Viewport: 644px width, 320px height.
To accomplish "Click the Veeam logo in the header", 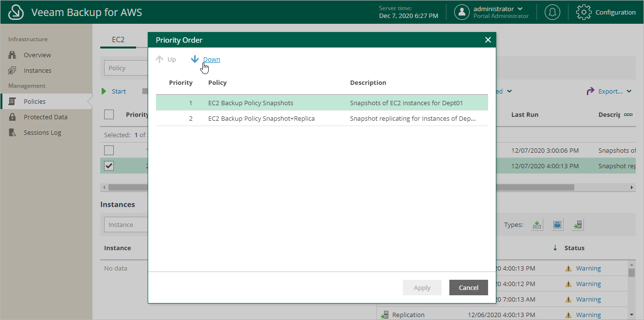I will pos(16,12).
